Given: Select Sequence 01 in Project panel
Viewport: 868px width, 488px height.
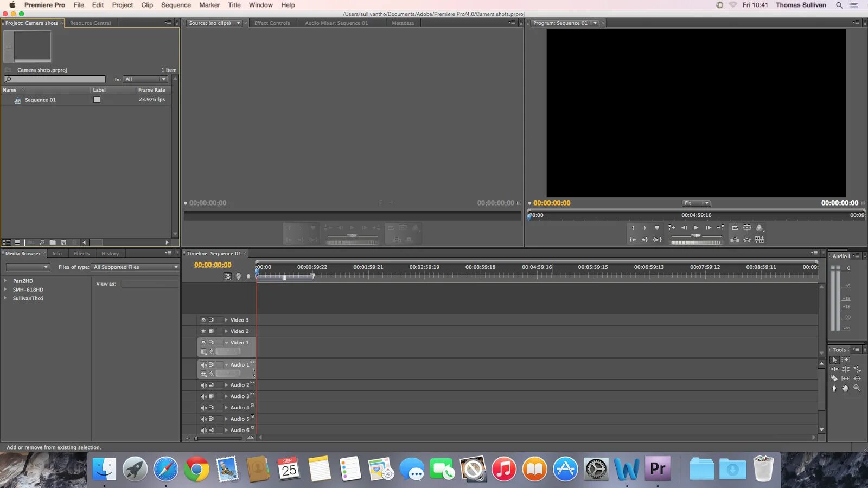Looking at the screenshot, I should [40, 100].
